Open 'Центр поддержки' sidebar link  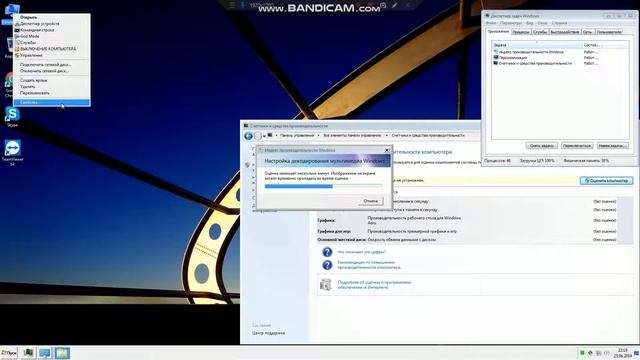click(269, 333)
